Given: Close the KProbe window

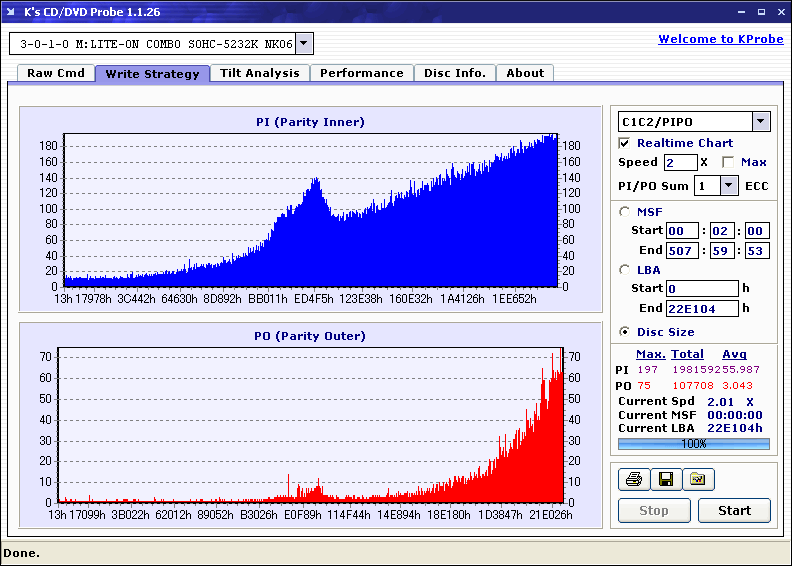Looking at the screenshot, I should point(781,12).
